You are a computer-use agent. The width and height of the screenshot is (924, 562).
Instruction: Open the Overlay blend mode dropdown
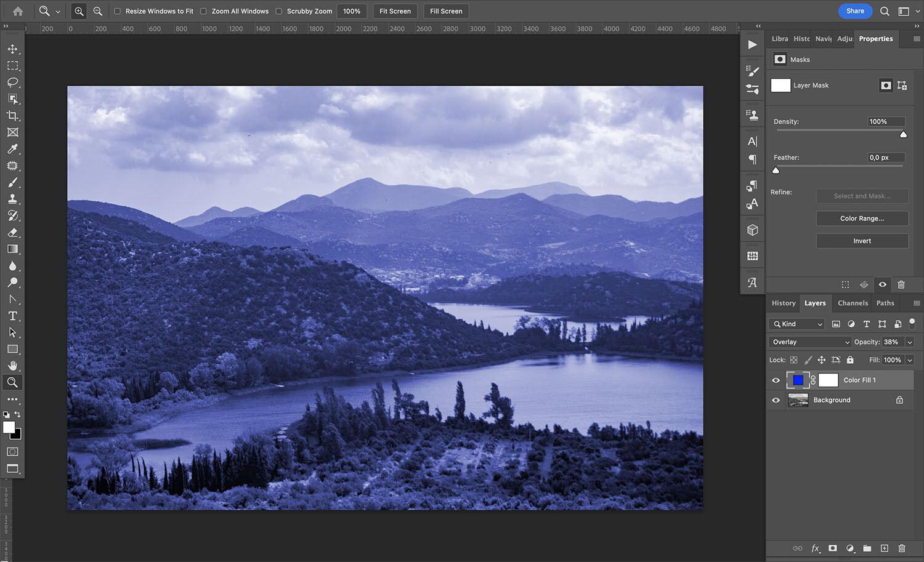[809, 342]
